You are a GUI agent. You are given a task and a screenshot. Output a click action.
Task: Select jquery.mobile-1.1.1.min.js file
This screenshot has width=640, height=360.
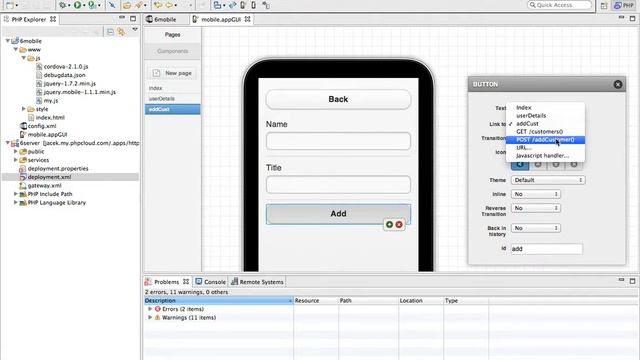(x=79, y=92)
